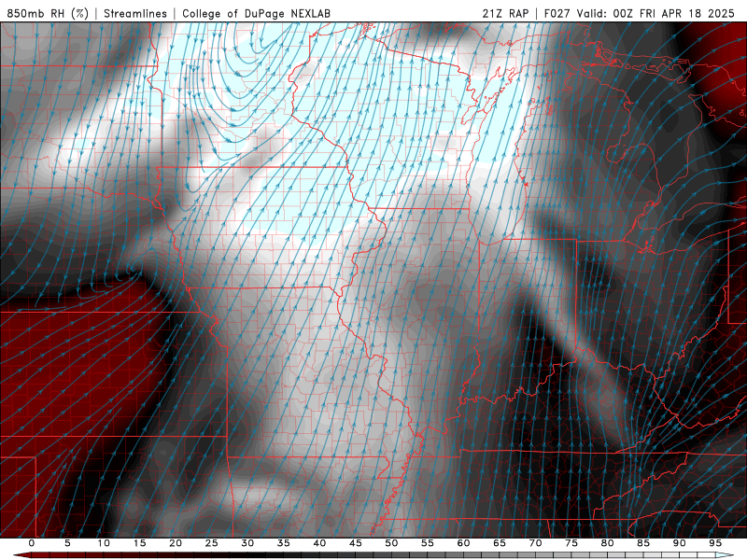This screenshot has width=747, height=560.
Task: Click the "25" value on the RH scale
Action: tap(212, 543)
